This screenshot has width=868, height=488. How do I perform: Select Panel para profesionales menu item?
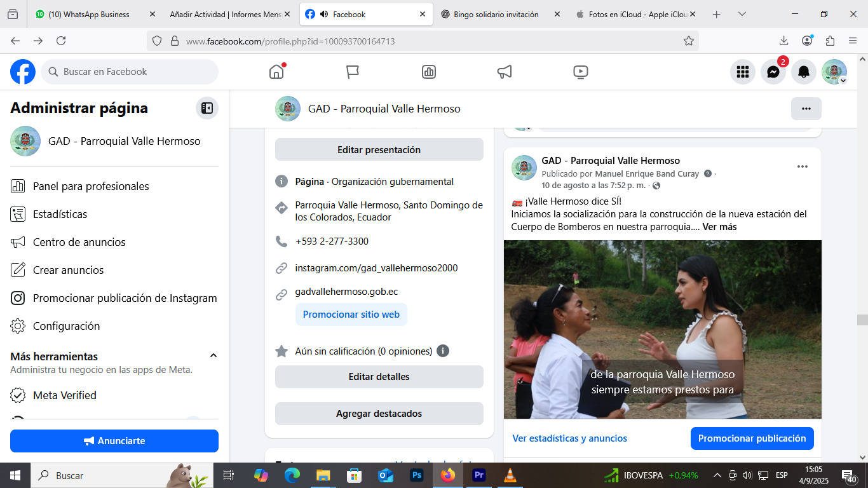(x=91, y=186)
